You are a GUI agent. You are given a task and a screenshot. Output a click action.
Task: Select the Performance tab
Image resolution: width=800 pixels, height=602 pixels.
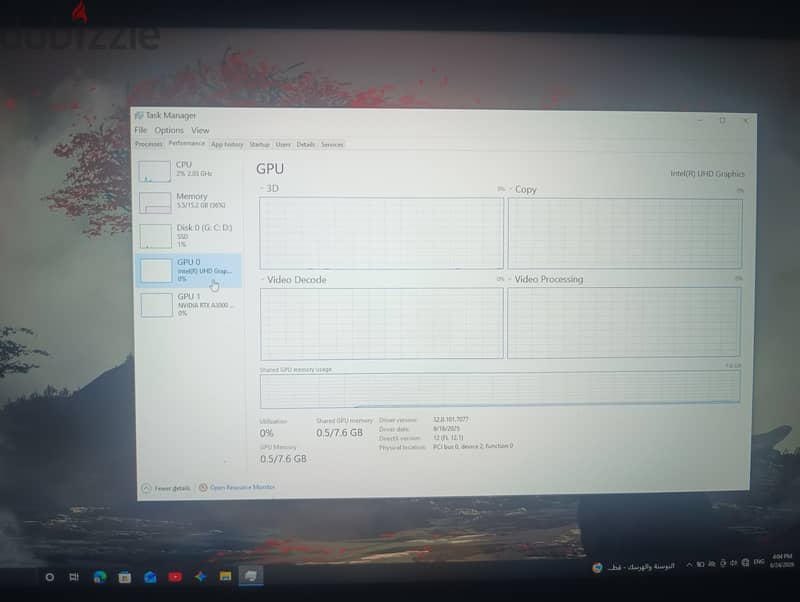click(186, 143)
